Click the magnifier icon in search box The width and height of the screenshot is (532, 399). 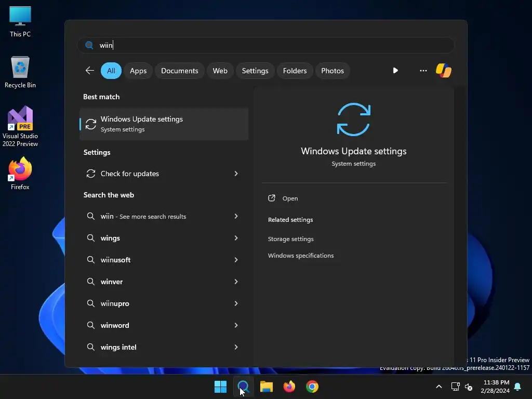89,45
